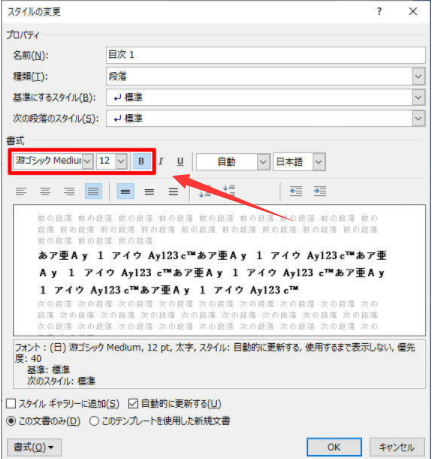432x459 pixels.
Task: Click the sample preview text pane
Action: (x=219, y=270)
